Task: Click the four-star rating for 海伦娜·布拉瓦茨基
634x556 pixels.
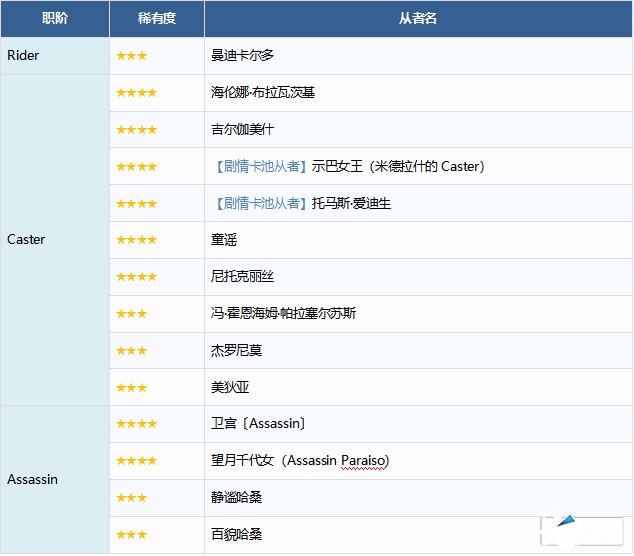Action: pyautogui.click(x=136, y=93)
